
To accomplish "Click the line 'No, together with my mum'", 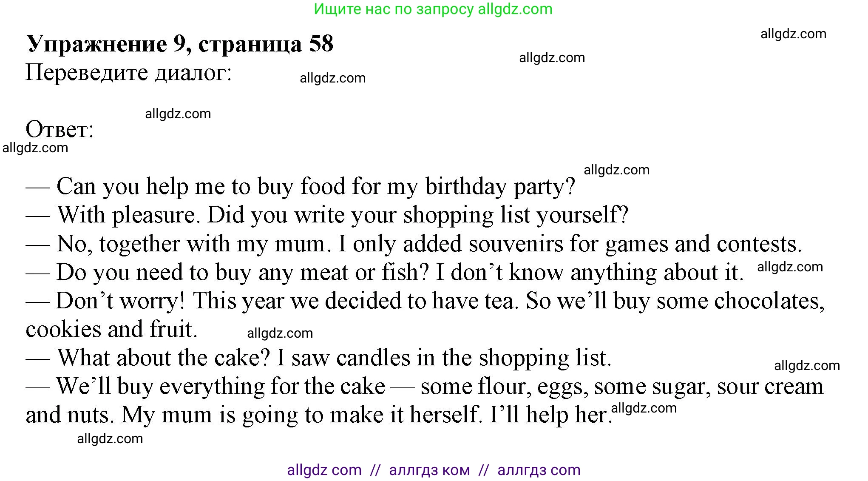I will [x=413, y=244].
